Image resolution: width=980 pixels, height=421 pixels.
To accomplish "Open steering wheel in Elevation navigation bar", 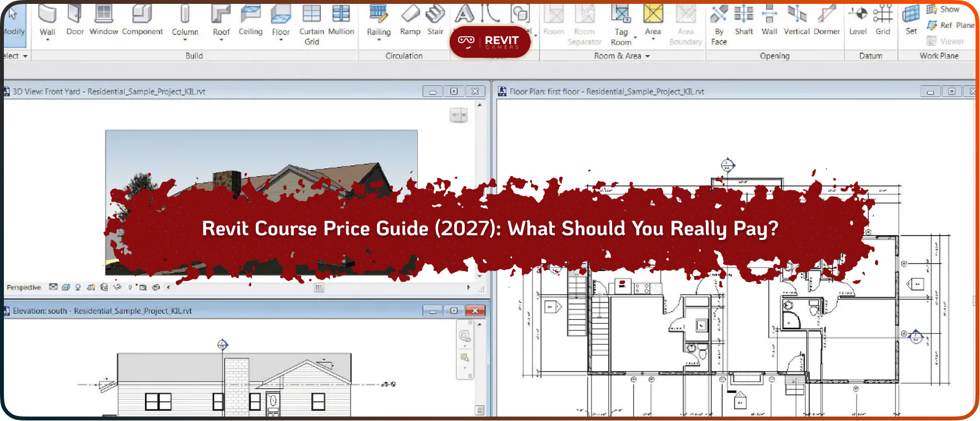I will [465, 335].
